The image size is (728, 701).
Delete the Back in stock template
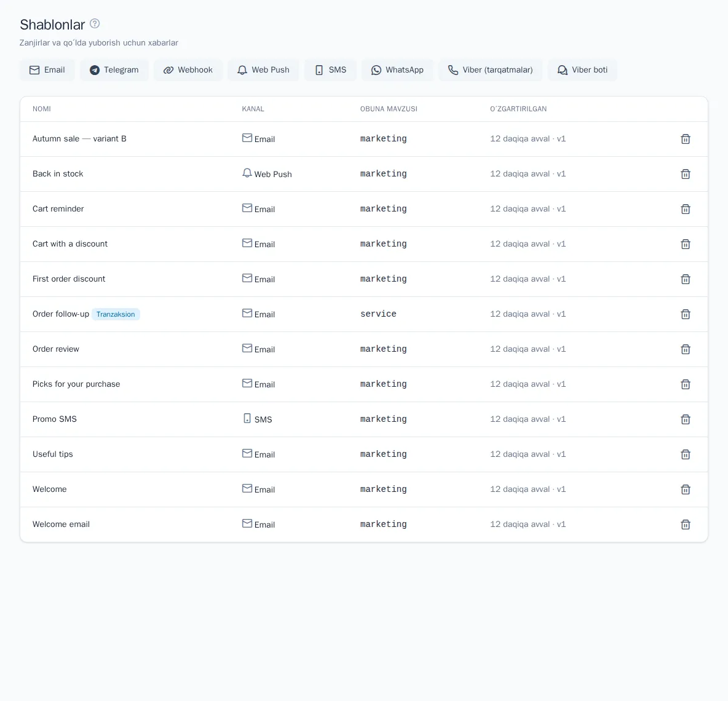click(686, 174)
